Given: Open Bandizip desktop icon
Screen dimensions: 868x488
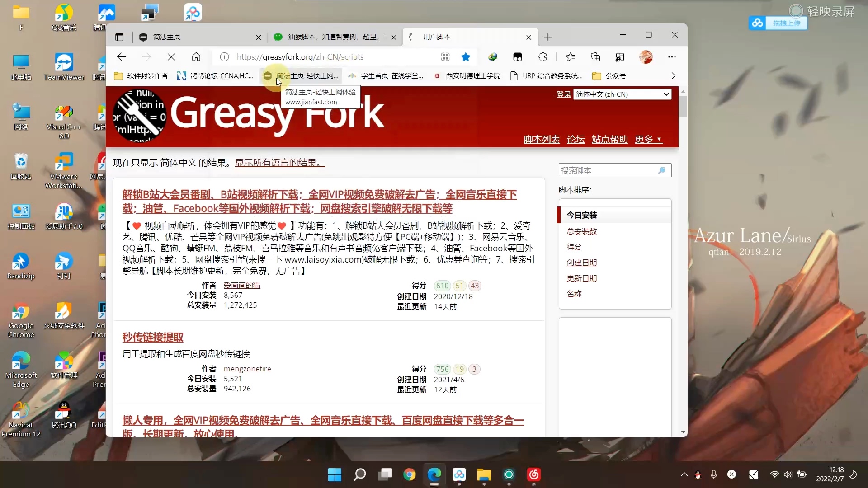Looking at the screenshot, I should click(21, 266).
